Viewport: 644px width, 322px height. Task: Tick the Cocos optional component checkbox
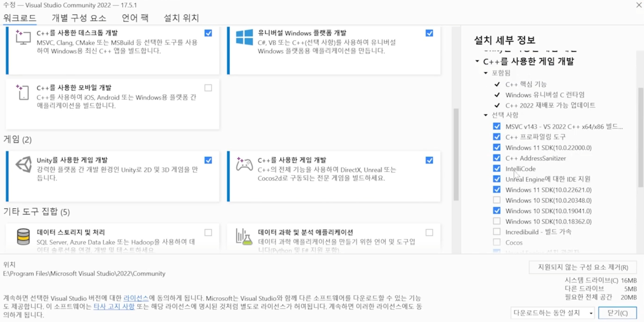pos(497,242)
